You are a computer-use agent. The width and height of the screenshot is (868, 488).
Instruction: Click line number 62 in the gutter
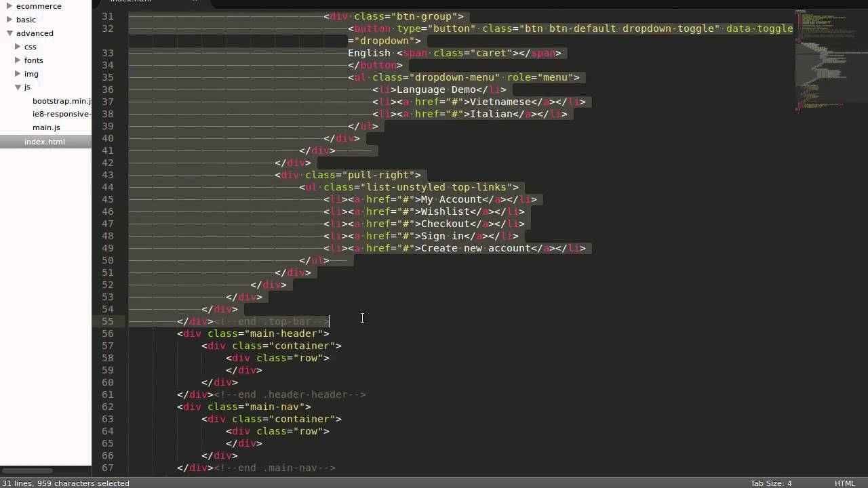tap(107, 407)
